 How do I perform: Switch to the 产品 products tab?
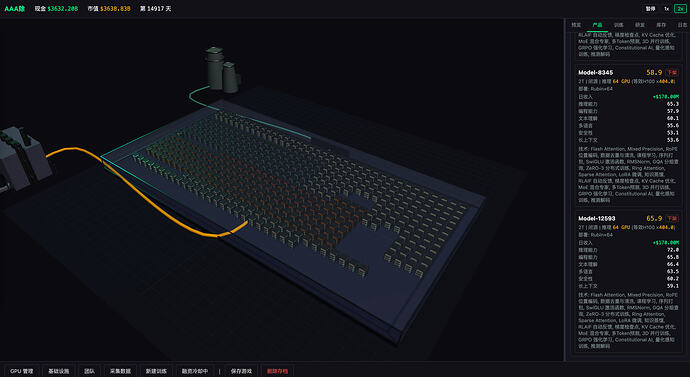click(x=597, y=25)
